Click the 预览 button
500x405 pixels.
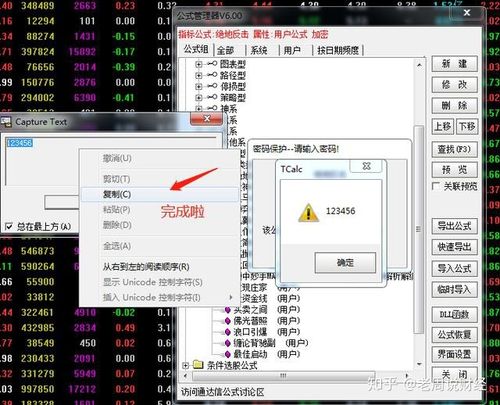[454, 170]
